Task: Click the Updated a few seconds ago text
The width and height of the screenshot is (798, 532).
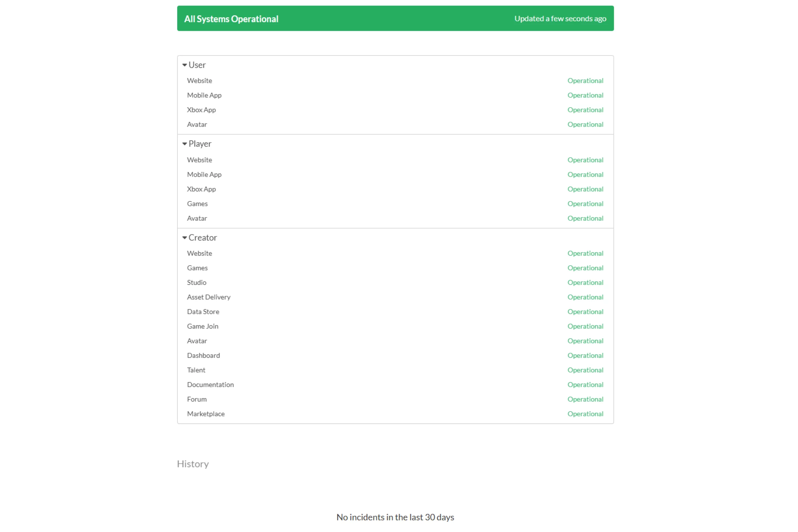Action: 560,19
